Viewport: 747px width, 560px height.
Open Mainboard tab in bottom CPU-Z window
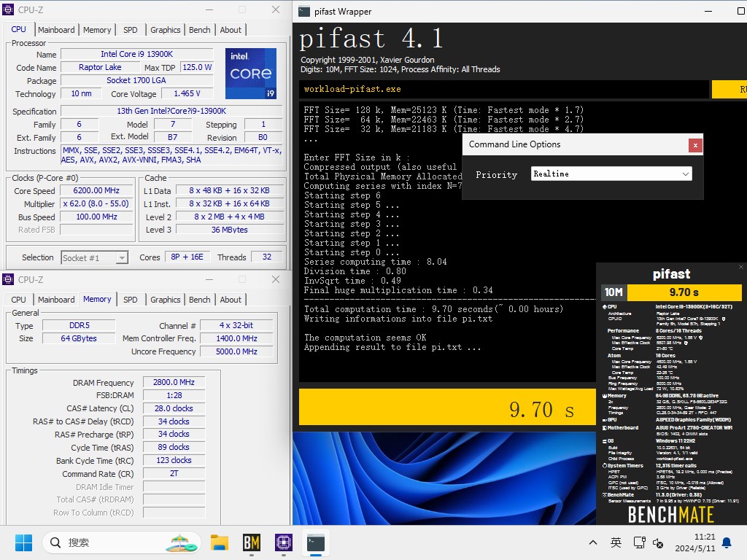(x=56, y=300)
